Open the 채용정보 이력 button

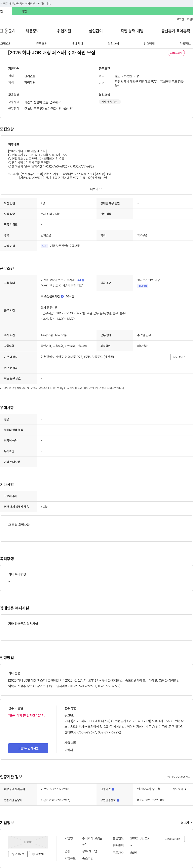(172, 839)
